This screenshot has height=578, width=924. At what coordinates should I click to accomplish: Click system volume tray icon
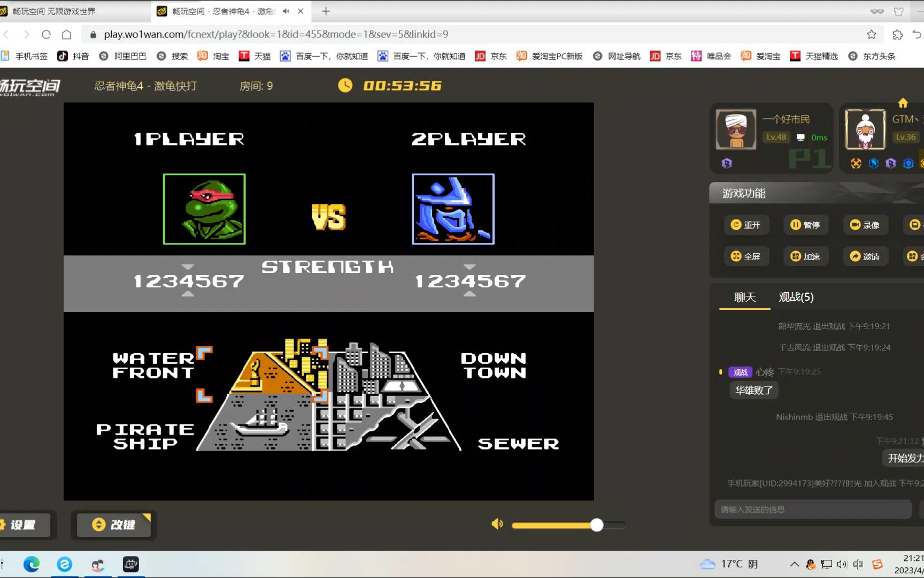[842, 564]
